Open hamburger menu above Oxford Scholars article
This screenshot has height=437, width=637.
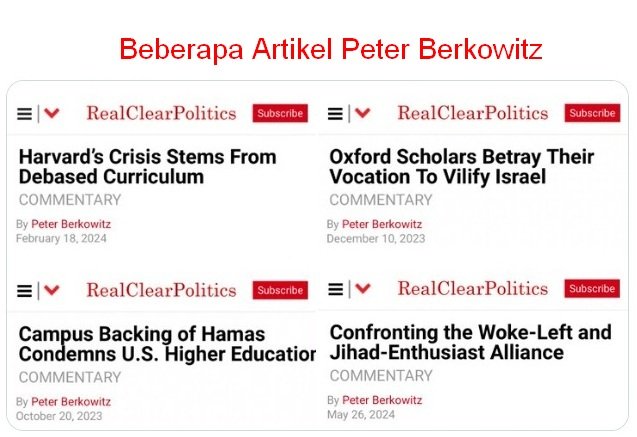pyautogui.click(x=335, y=114)
